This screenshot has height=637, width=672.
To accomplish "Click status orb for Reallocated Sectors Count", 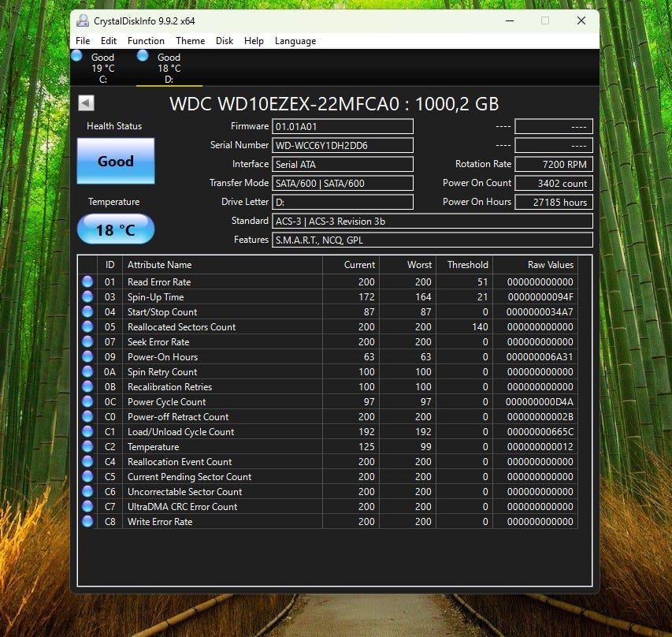I will point(87,327).
